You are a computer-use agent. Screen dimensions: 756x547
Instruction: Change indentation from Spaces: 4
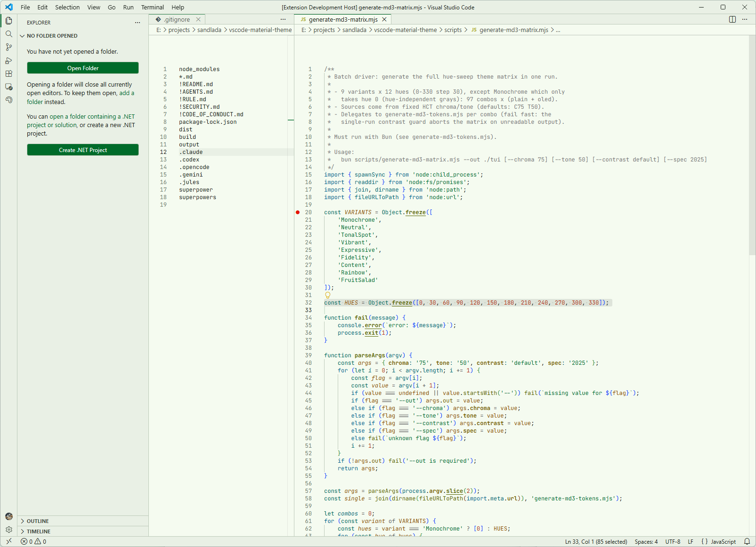click(646, 541)
